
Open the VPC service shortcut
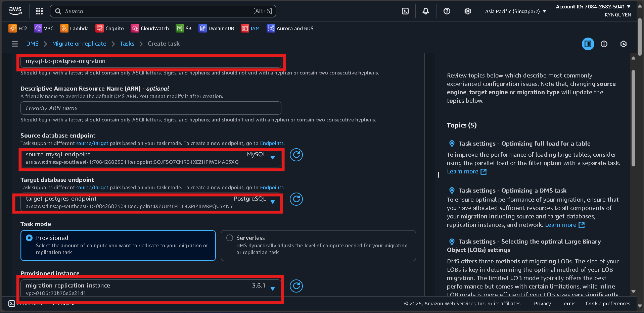(44, 29)
